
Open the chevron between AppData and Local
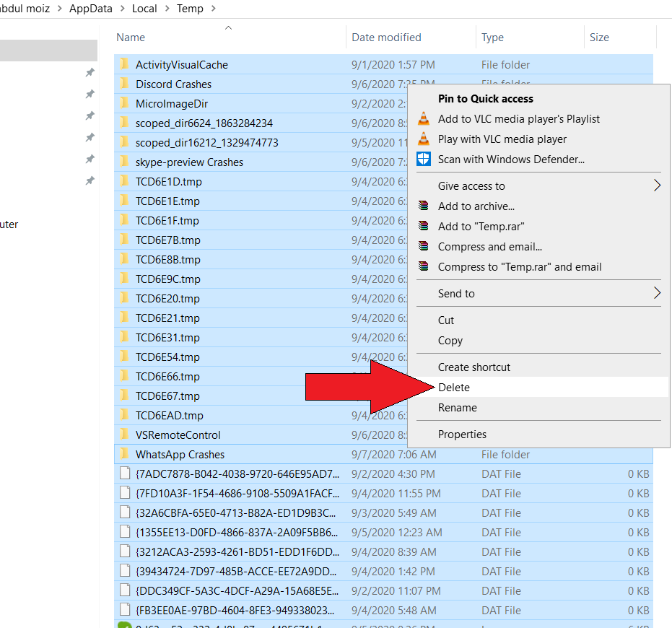[123, 8]
